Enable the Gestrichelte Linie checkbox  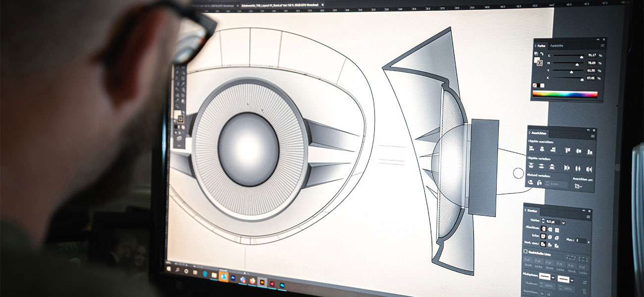[x=526, y=251]
